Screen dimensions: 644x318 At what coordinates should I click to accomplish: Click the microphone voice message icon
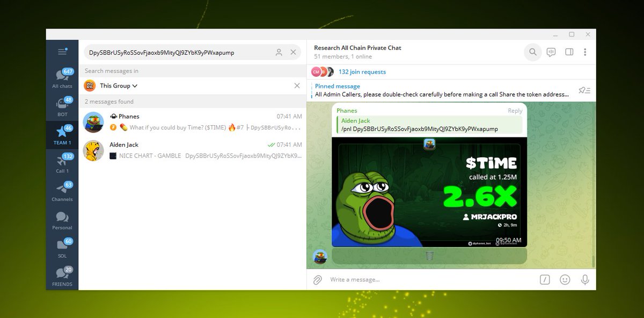584,279
